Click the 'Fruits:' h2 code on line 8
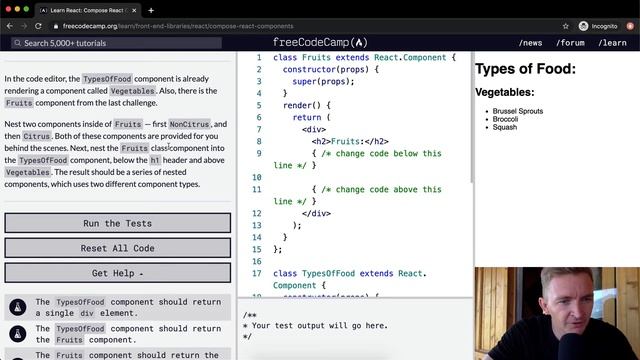 coord(350,141)
